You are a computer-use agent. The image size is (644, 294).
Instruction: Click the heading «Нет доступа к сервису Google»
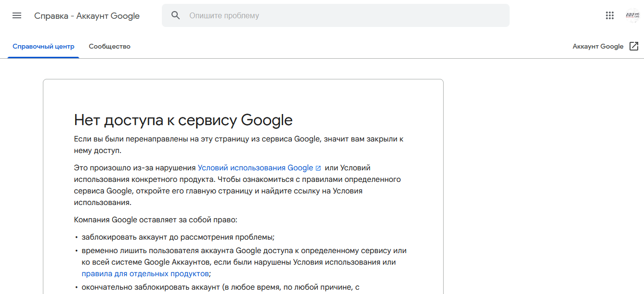click(x=183, y=120)
